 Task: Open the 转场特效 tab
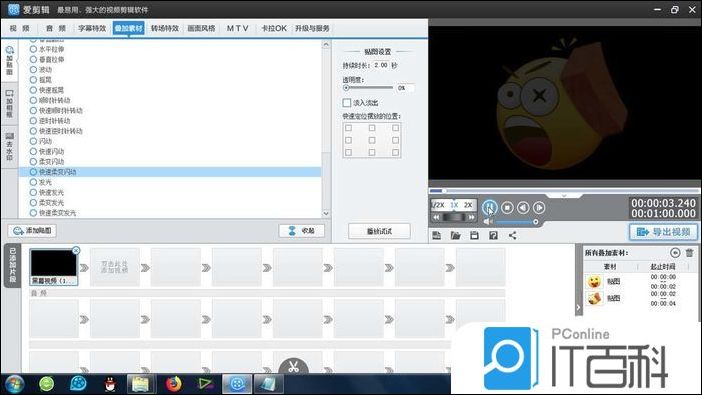(165, 28)
